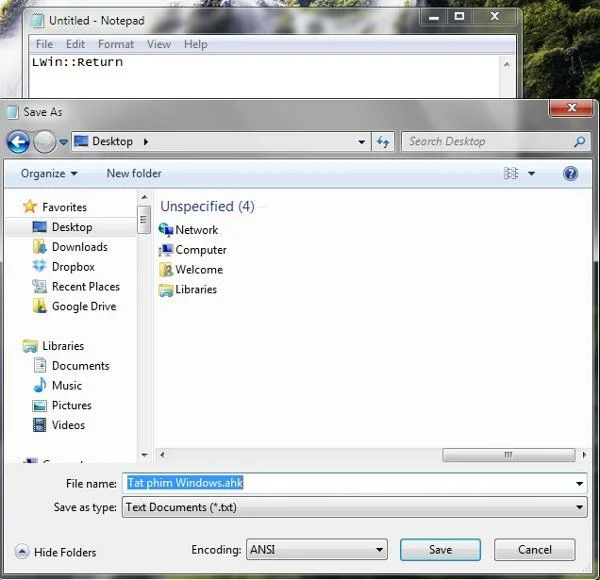Screen dimensions: 600x580
Task: Click the Cancel button
Action: coord(535,550)
